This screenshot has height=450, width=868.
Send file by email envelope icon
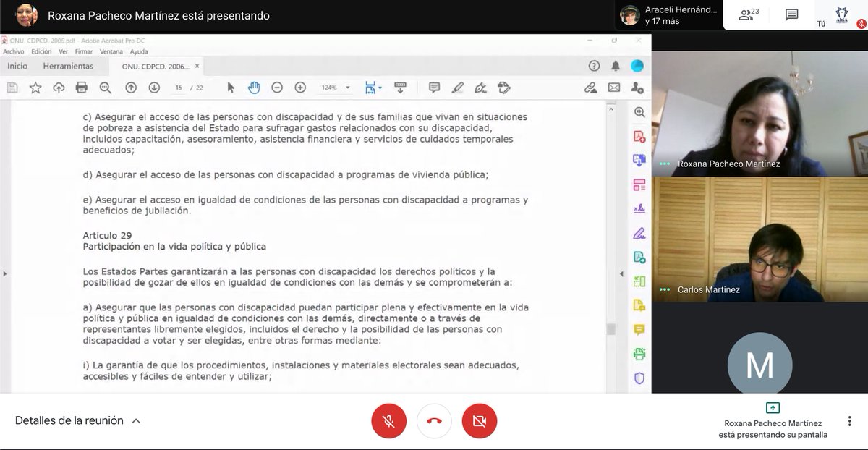point(614,88)
